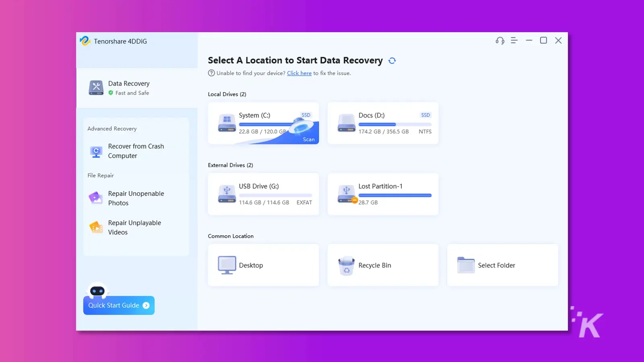Open Select Folder location
Screen dimensions: 644x362
(502, 265)
